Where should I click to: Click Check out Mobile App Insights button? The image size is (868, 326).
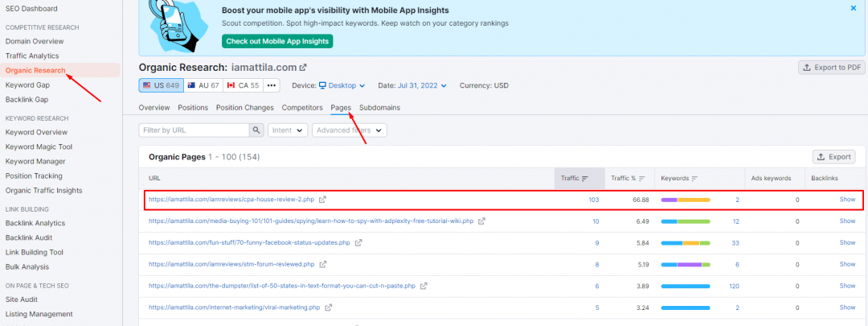[276, 41]
